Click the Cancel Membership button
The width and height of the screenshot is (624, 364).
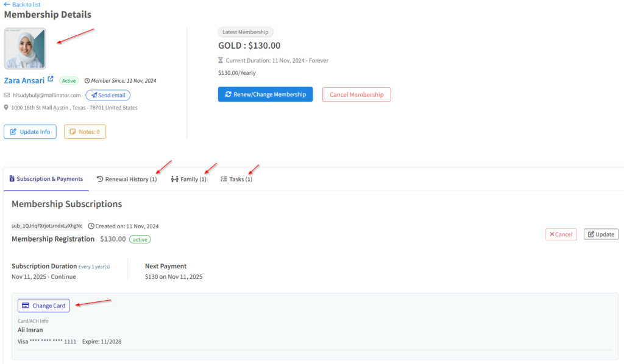(x=356, y=94)
